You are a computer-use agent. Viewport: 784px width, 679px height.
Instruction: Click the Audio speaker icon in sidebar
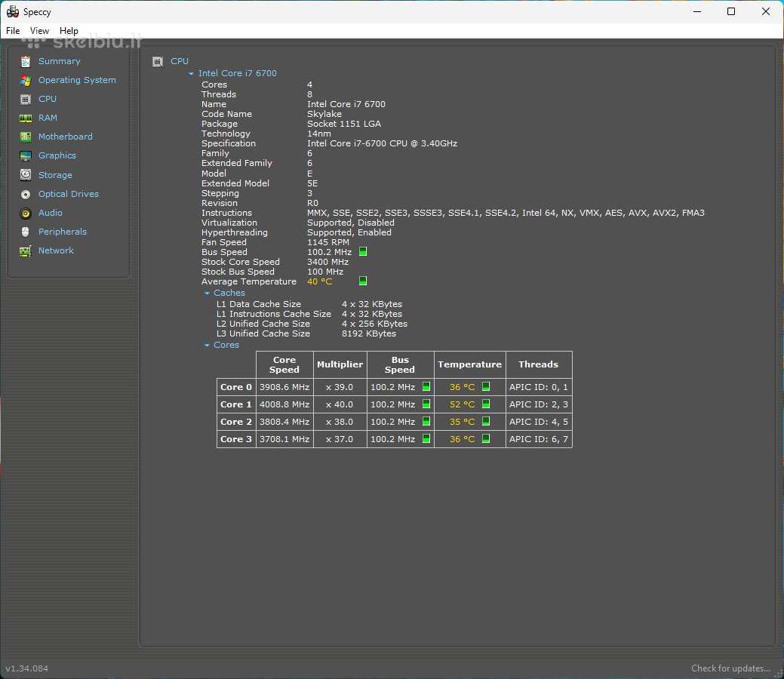[26, 213]
